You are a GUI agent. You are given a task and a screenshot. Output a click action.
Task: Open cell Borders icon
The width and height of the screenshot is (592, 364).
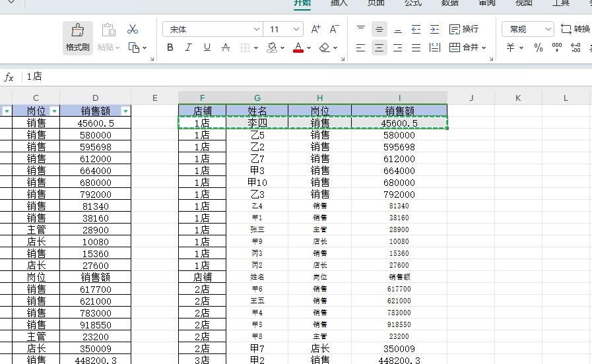coord(245,47)
